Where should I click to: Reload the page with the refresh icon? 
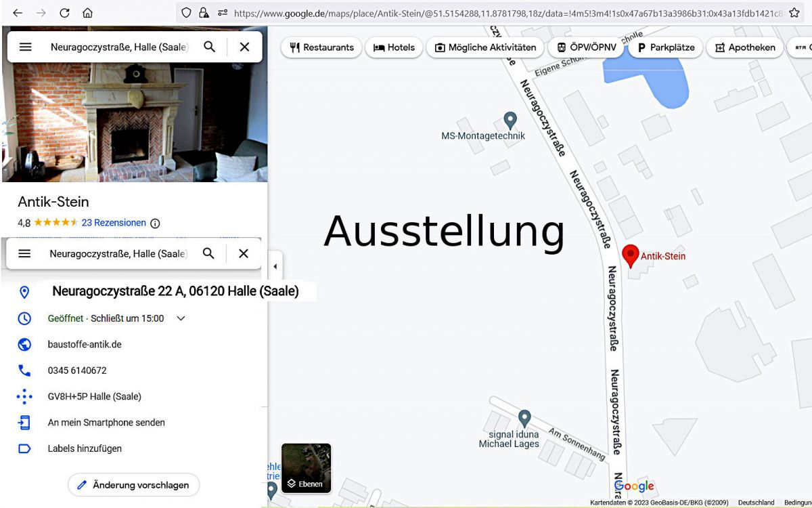[x=64, y=13]
